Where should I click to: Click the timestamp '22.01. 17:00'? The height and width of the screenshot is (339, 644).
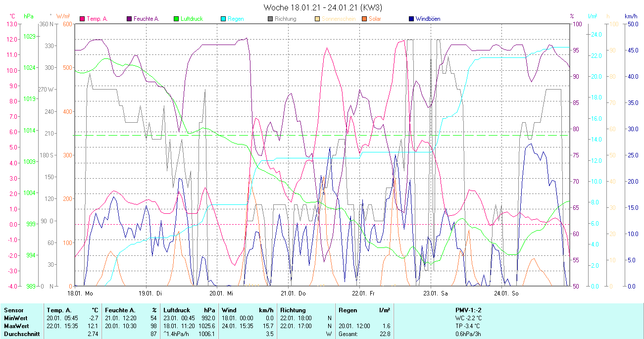pyautogui.click(x=297, y=326)
